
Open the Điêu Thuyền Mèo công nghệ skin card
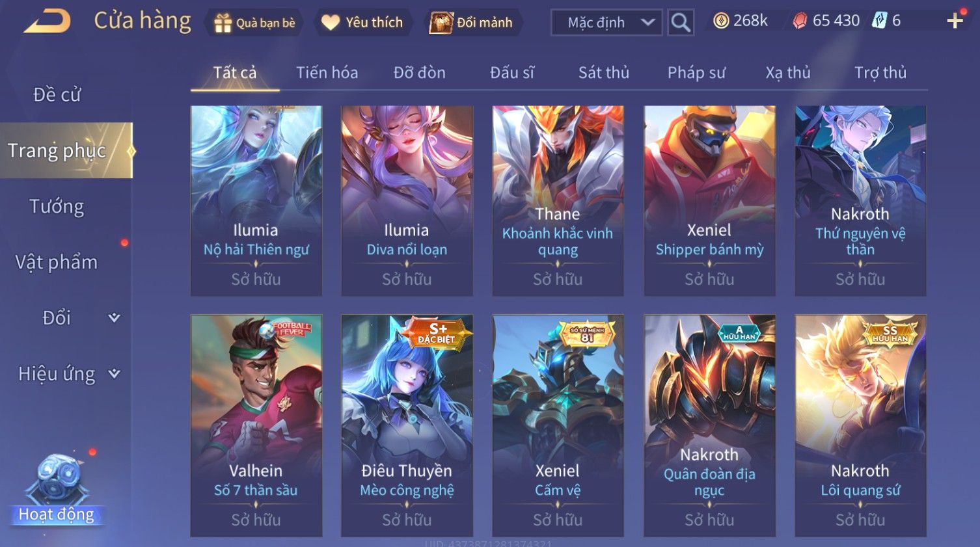click(x=407, y=426)
